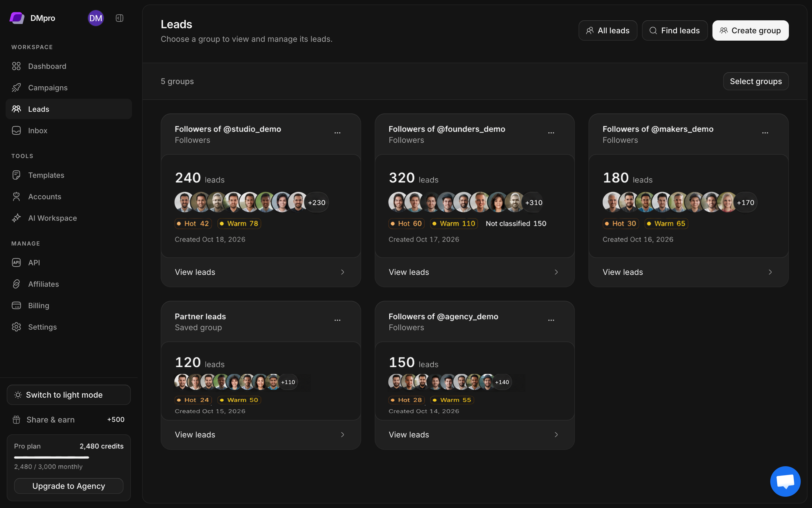The width and height of the screenshot is (812, 508).
Task: Click All leads button
Action: point(608,30)
